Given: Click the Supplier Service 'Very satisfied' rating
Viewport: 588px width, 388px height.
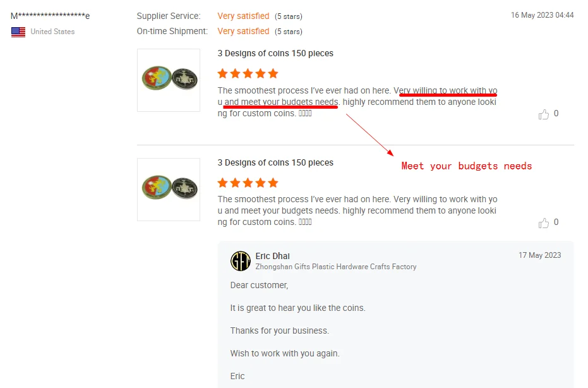Looking at the screenshot, I should (x=243, y=16).
